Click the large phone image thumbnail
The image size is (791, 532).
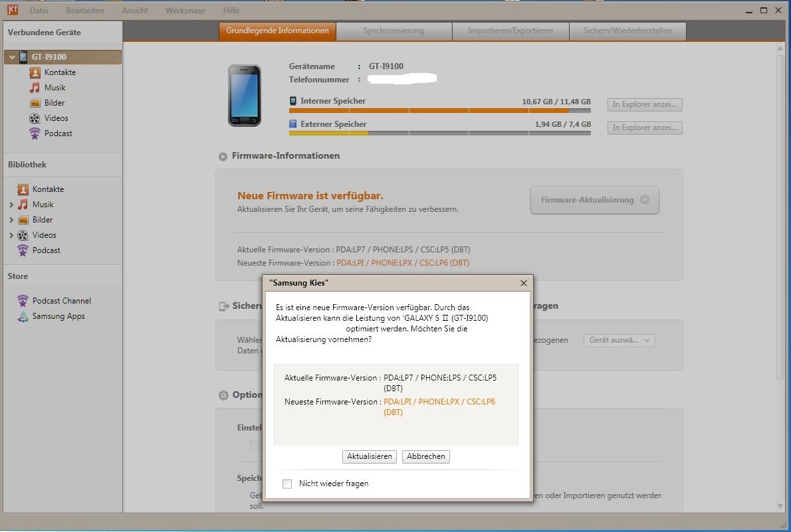[245, 95]
